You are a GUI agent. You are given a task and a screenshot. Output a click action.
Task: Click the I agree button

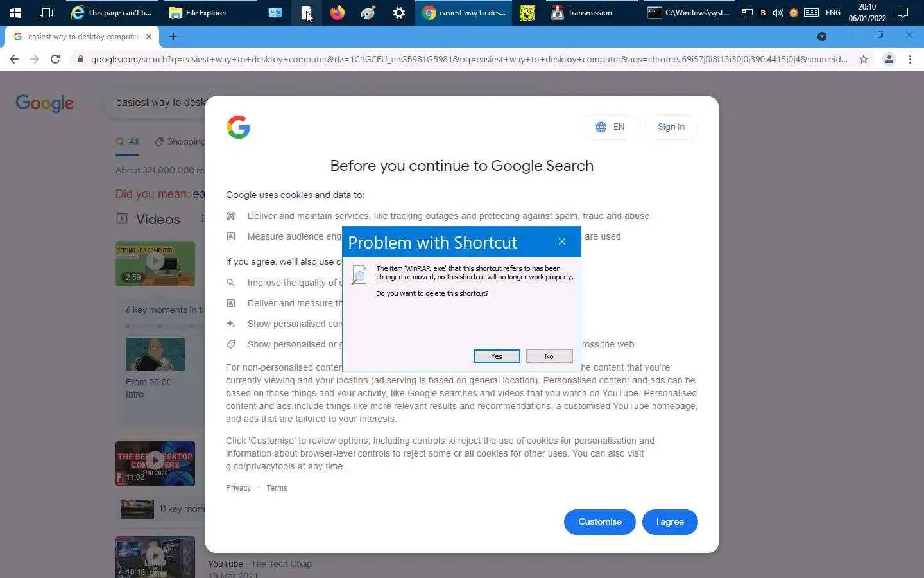tap(670, 522)
